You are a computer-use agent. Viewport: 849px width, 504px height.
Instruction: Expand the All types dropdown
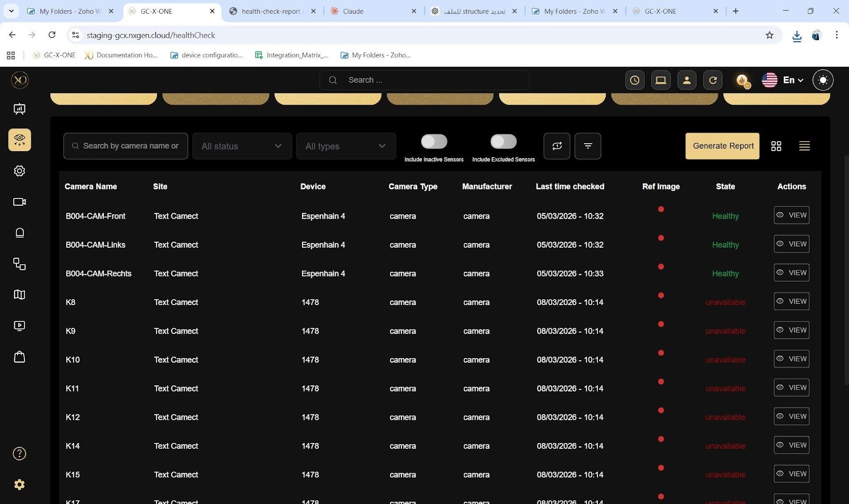(346, 146)
